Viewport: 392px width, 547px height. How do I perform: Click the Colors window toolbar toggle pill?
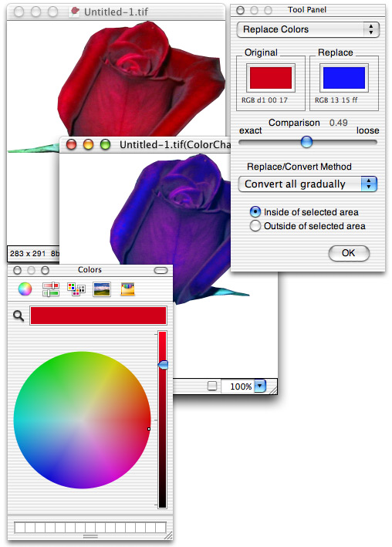click(x=161, y=270)
